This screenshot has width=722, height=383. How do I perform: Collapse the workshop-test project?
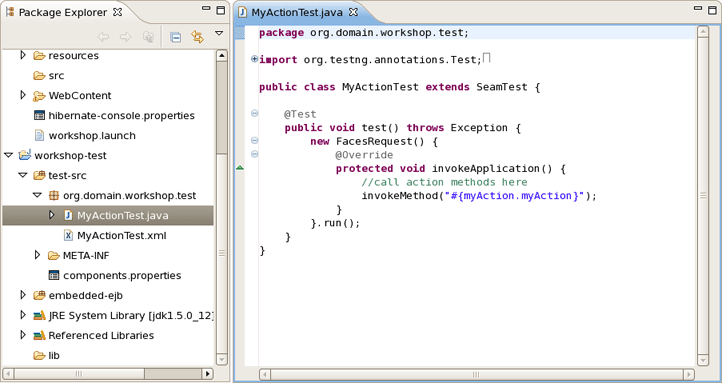click(8, 155)
